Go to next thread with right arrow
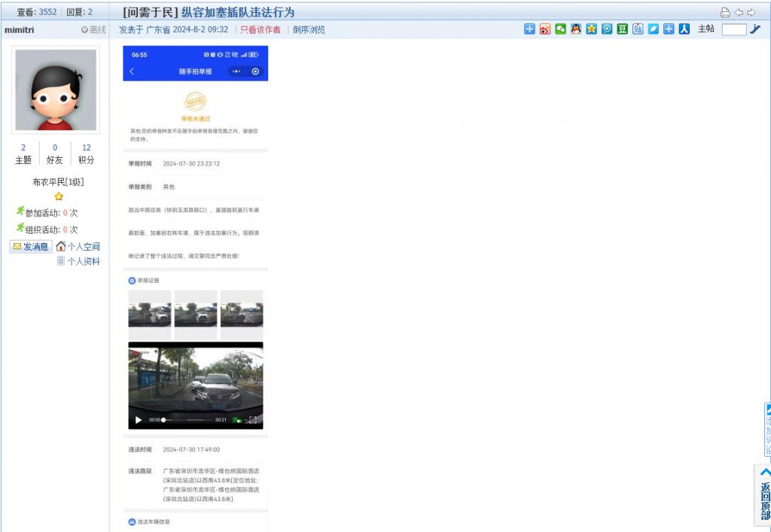Screen dimensions: 771x532 click(751, 13)
